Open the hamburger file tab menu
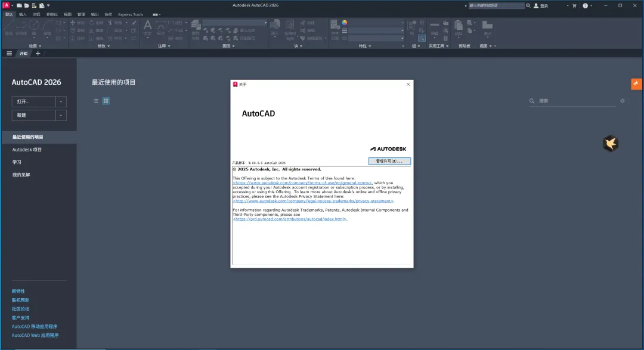This screenshot has width=644, height=350. pyautogui.click(x=9, y=54)
